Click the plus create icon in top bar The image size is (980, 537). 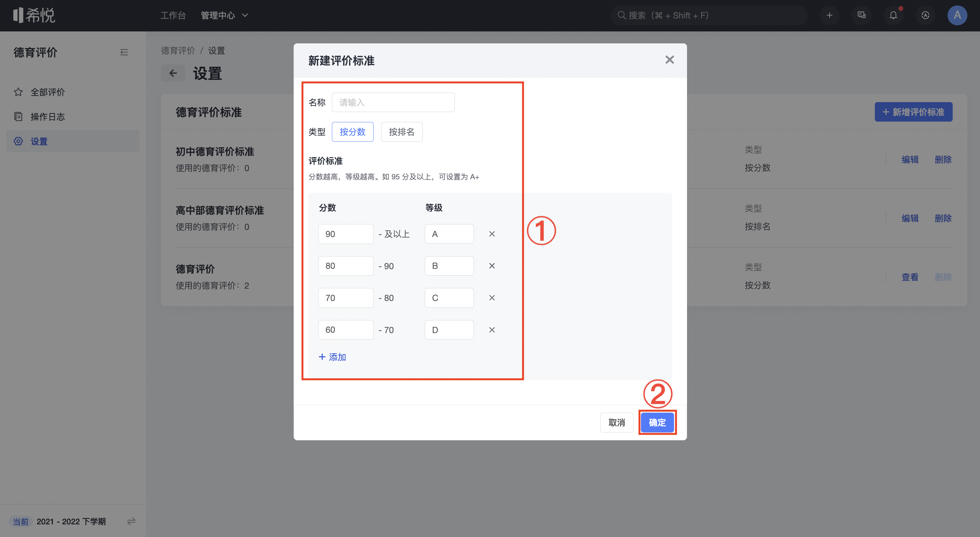tap(829, 15)
